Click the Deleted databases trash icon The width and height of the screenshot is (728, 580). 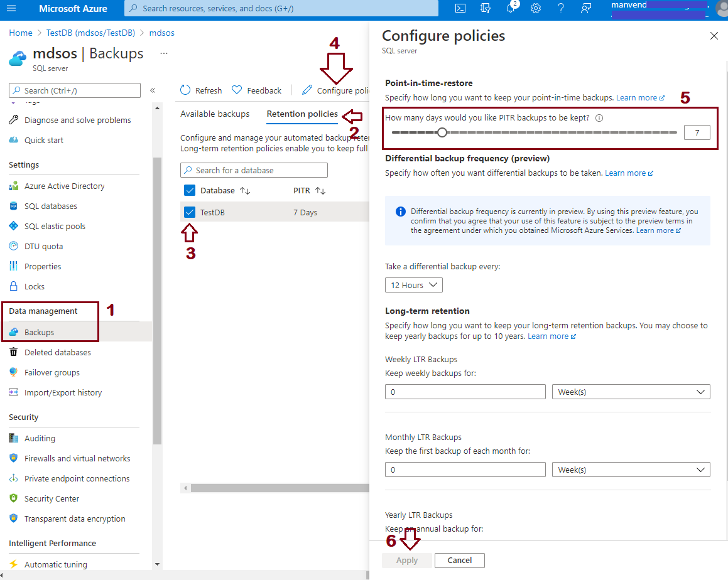click(x=14, y=352)
